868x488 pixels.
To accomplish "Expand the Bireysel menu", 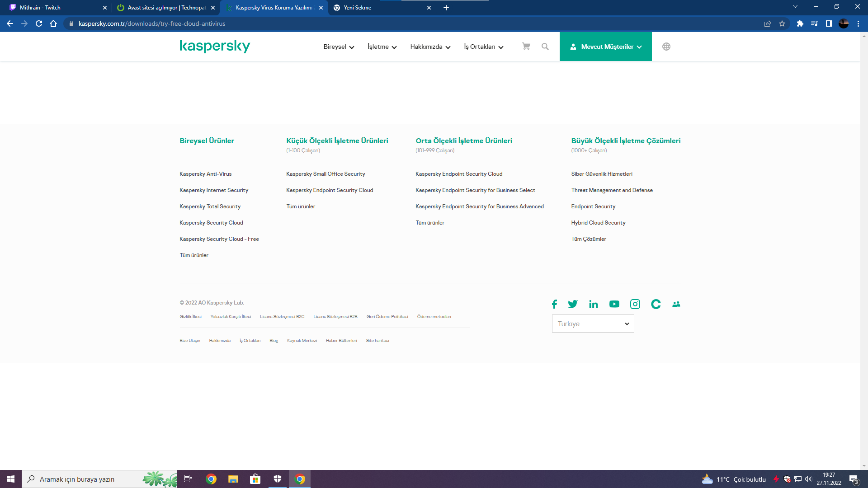I will point(339,47).
